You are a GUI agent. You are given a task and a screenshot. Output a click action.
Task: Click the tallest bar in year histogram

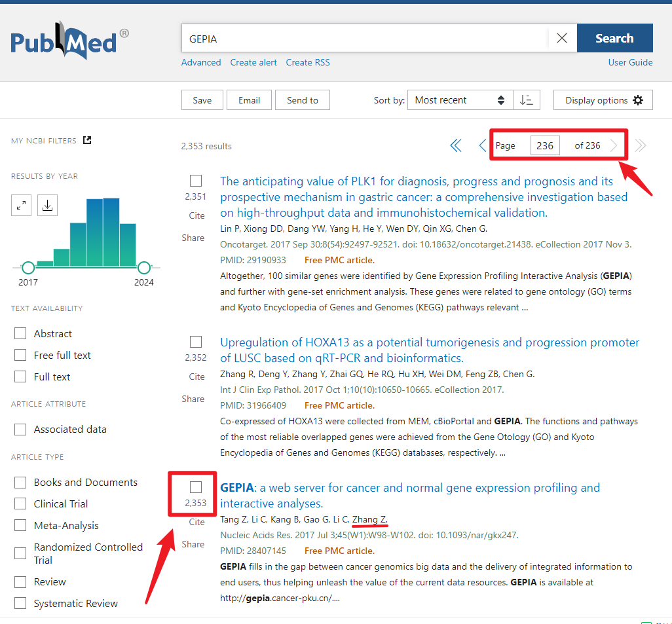point(111,232)
